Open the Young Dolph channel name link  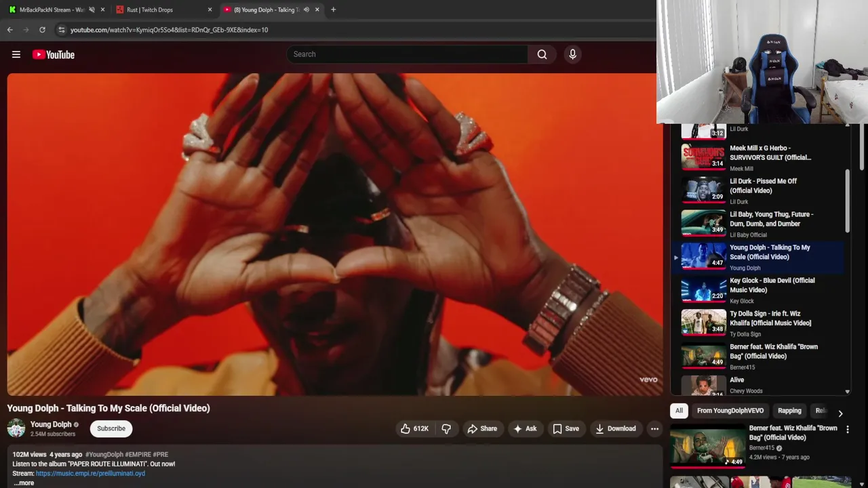[x=51, y=424]
